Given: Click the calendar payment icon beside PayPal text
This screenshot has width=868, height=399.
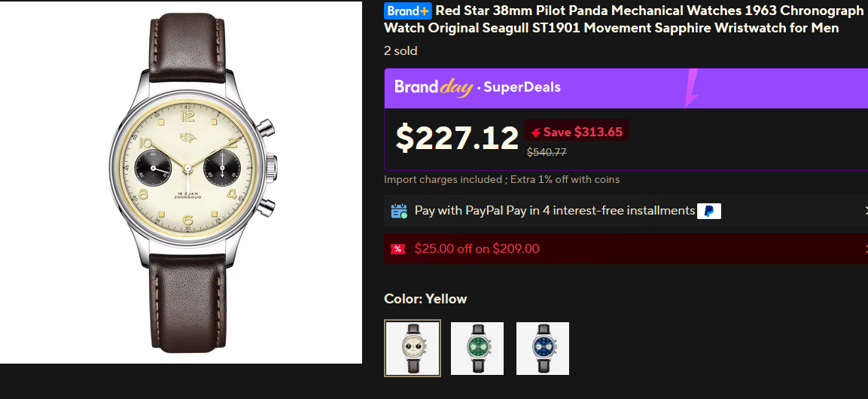Looking at the screenshot, I should 399,211.
